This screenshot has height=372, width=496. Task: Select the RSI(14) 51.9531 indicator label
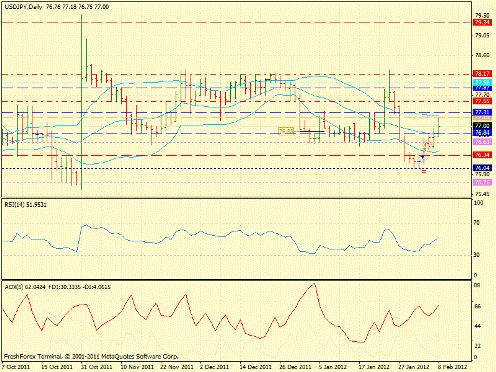[x=26, y=205]
